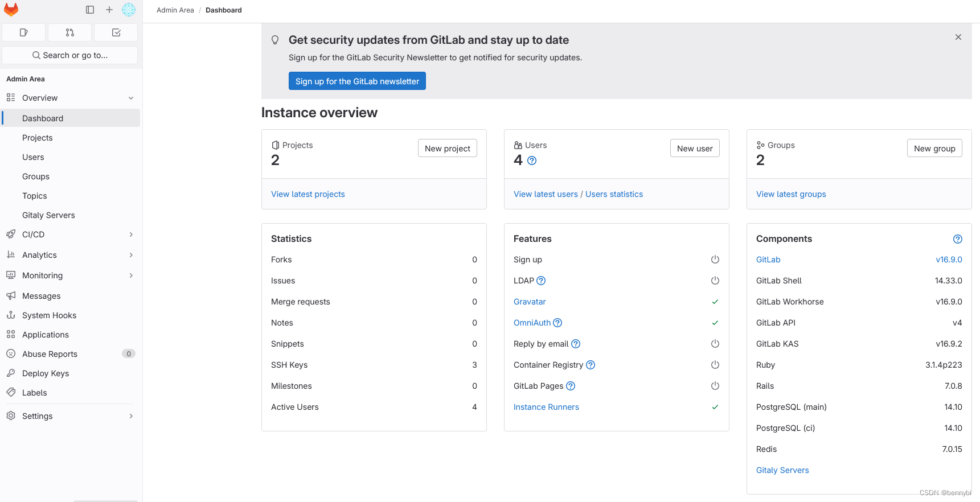The height and width of the screenshot is (502, 980).
Task: Open Projects in the sidebar
Action: coord(71,138)
